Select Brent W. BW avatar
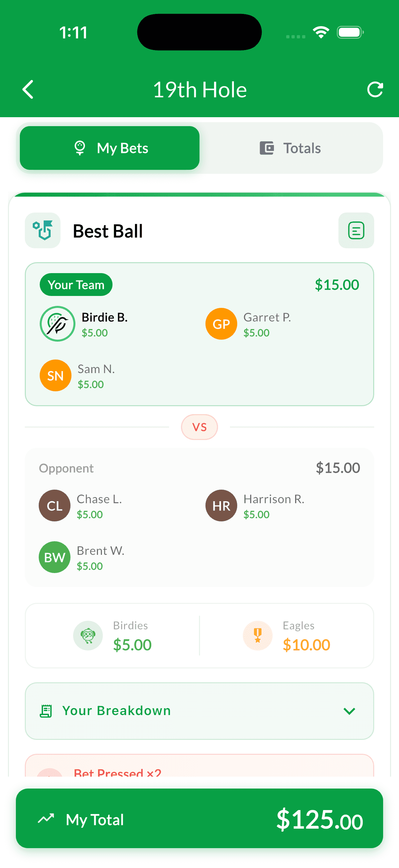The image size is (399, 868). click(55, 557)
